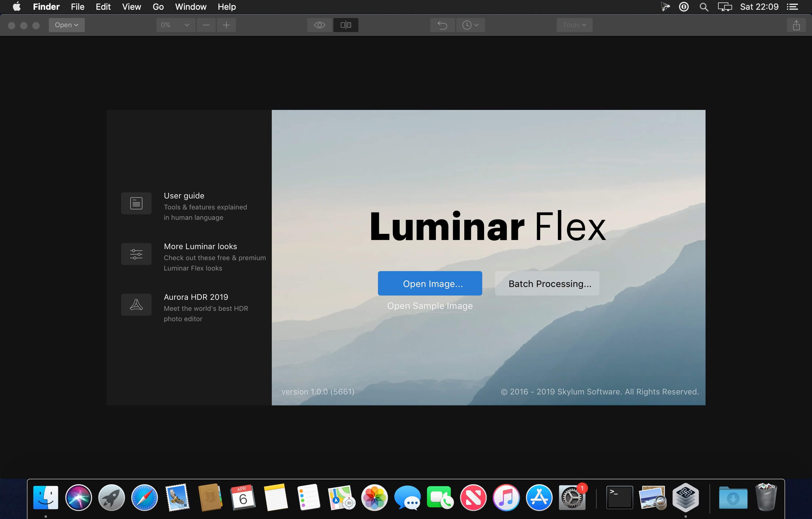
Task: Expand the zoom percentage dropdown
Action: (176, 25)
